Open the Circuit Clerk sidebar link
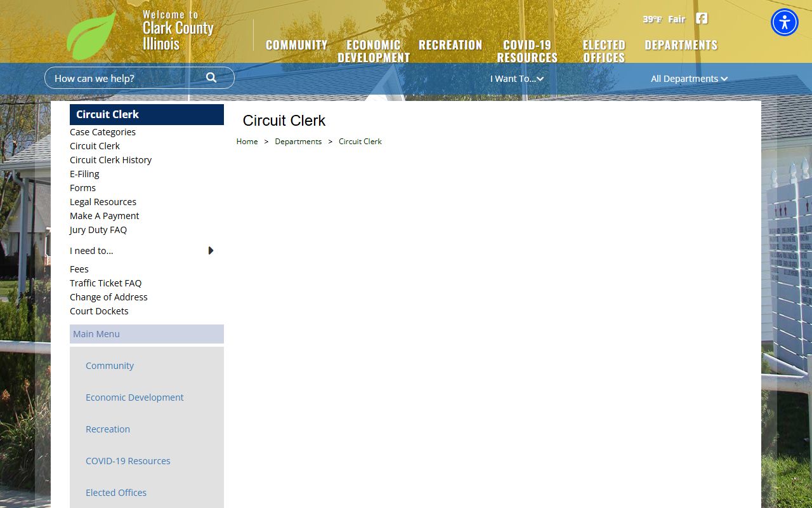 pyautogui.click(x=95, y=146)
